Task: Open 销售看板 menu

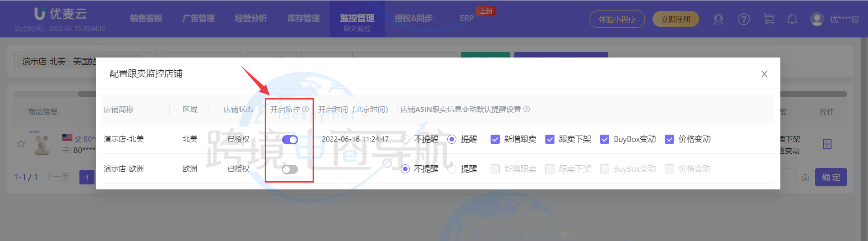Action: click(146, 18)
